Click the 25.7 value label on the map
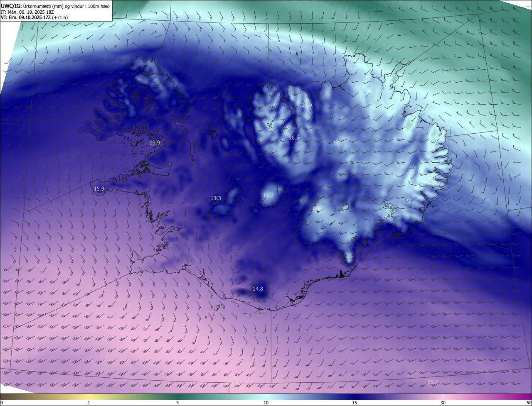Viewport: 532px width, 406px height. tap(433, 382)
